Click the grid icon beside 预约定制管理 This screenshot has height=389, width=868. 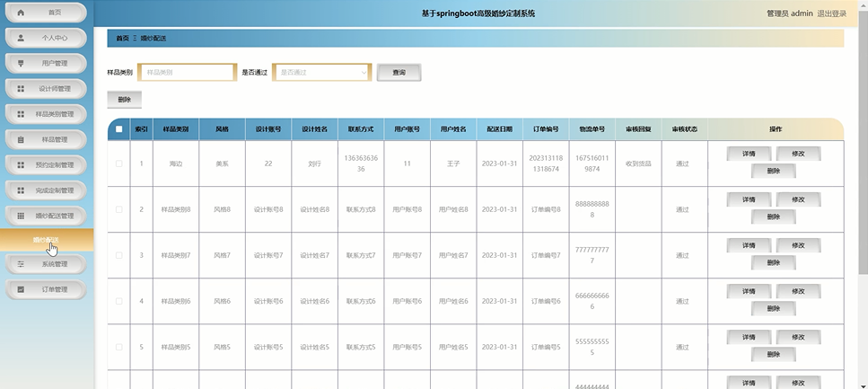coord(21,165)
